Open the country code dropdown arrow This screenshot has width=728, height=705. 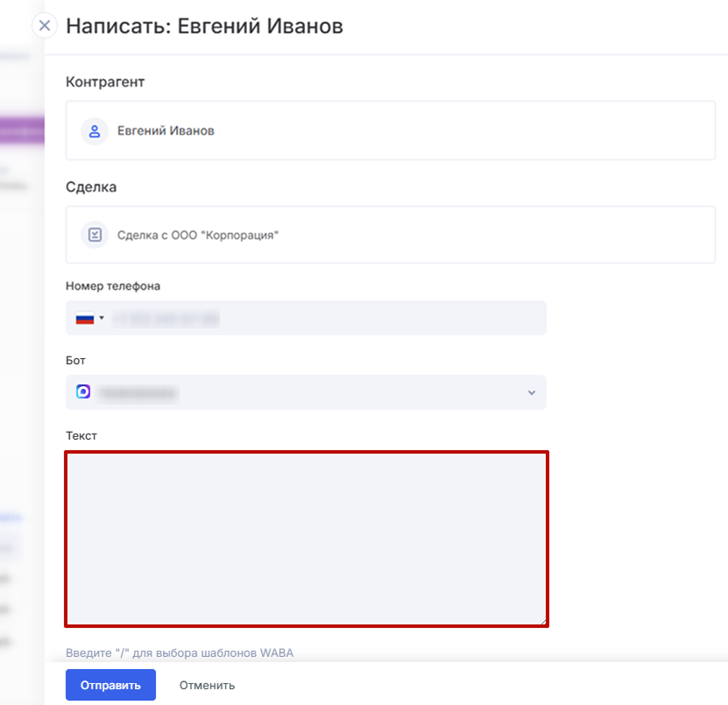(102, 319)
